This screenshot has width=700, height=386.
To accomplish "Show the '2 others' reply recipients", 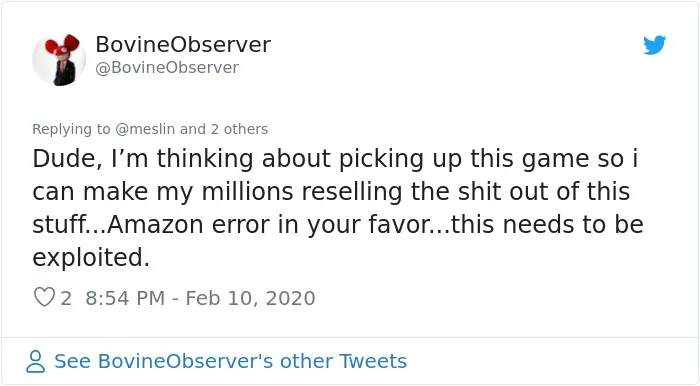I will pyautogui.click(x=239, y=129).
